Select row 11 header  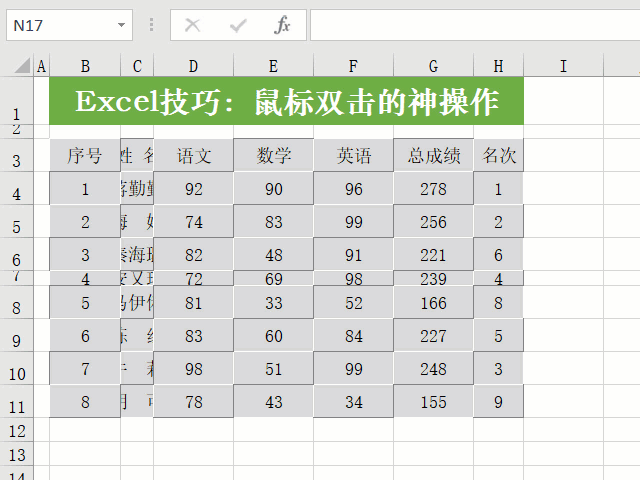point(16,402)
